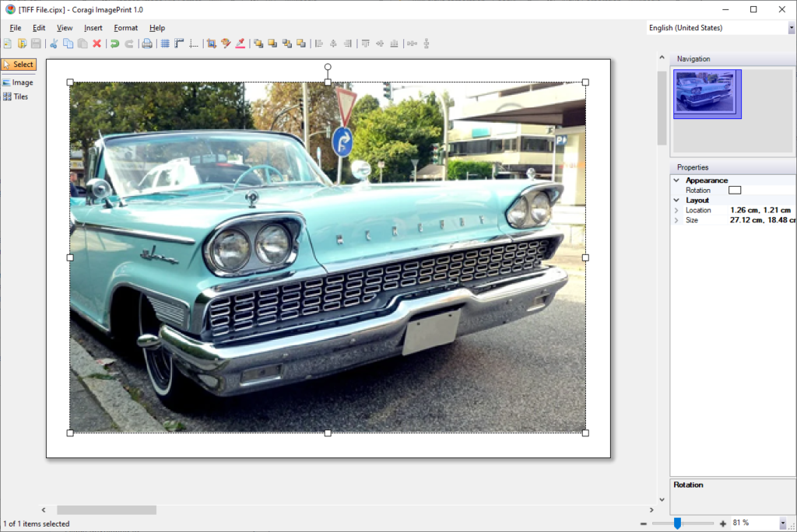Click the Align bottom icon

pyautogui.click(x=394, y=44)
